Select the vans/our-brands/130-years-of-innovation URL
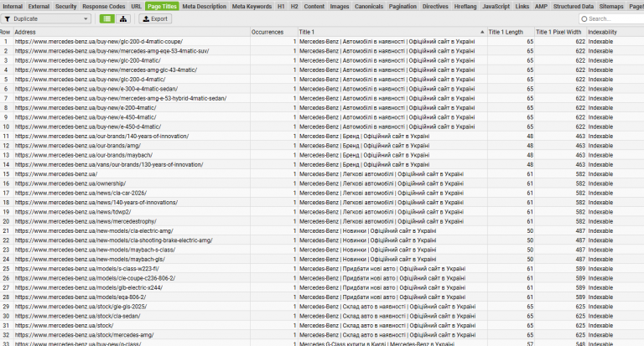The image size is (644, 346). 109,164
